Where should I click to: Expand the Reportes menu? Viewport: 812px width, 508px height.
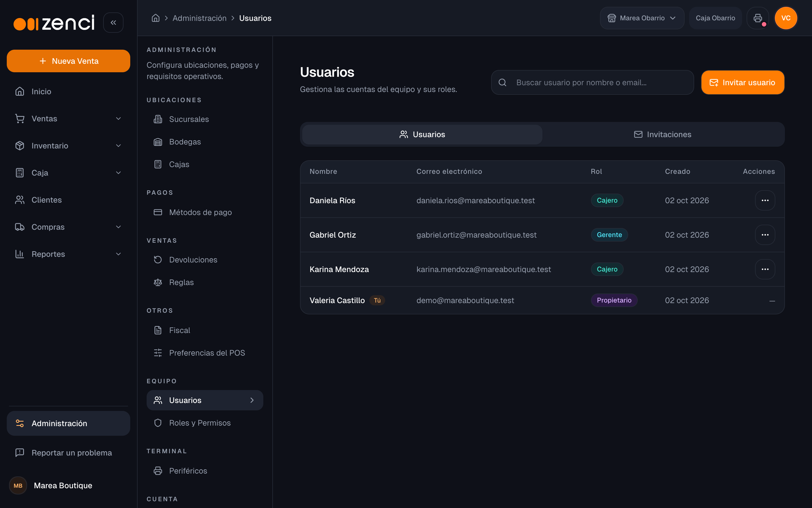(69, 254)
